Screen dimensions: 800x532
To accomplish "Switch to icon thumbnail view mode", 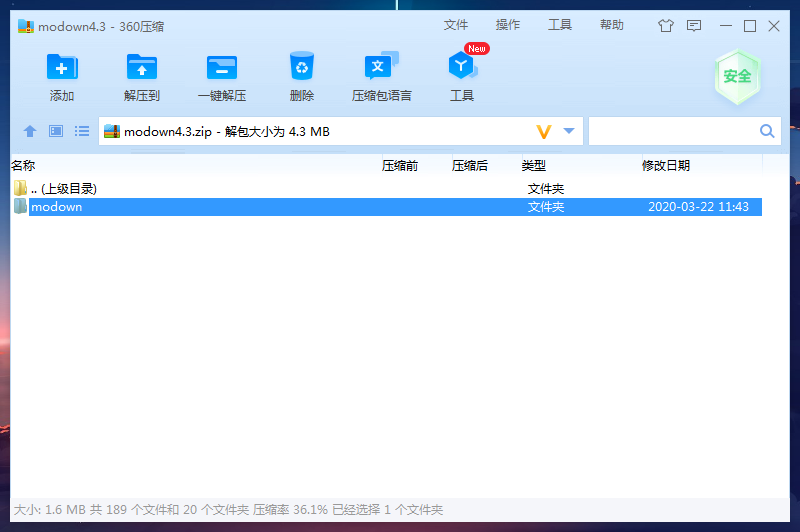I will coord(56,131).
